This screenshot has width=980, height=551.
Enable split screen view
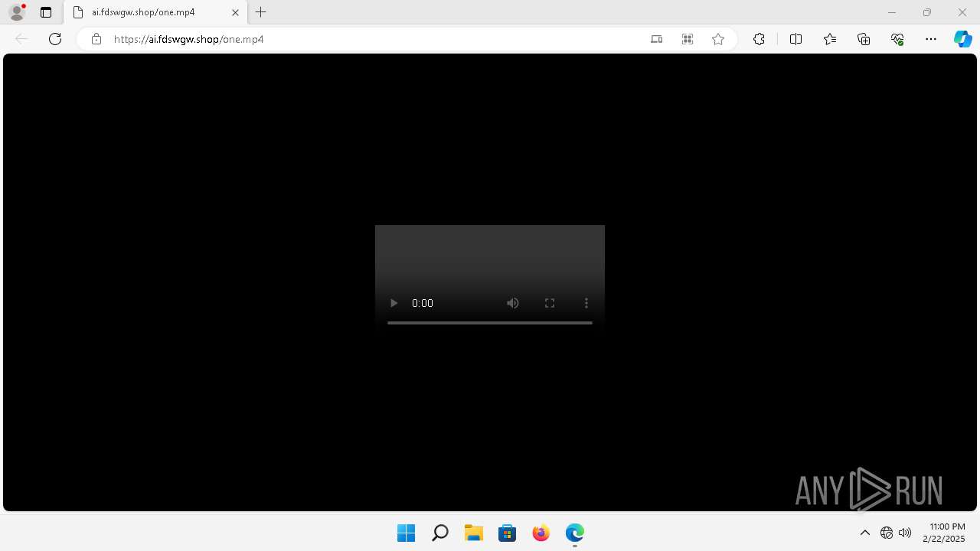click(795, 39)
